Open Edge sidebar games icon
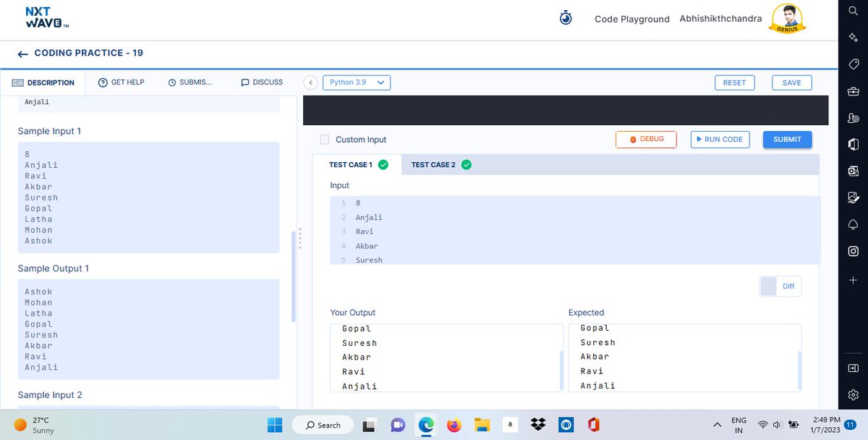868x440 pixels. pos(853,118)
